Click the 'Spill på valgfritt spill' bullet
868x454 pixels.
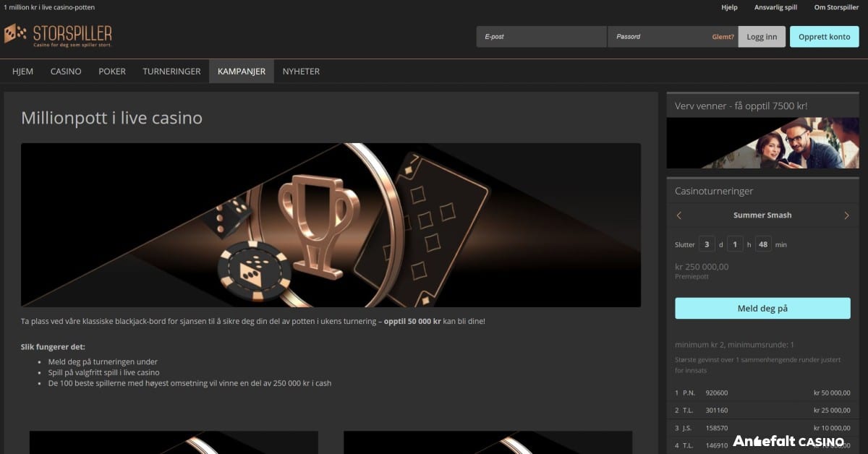tap(103, 372)
